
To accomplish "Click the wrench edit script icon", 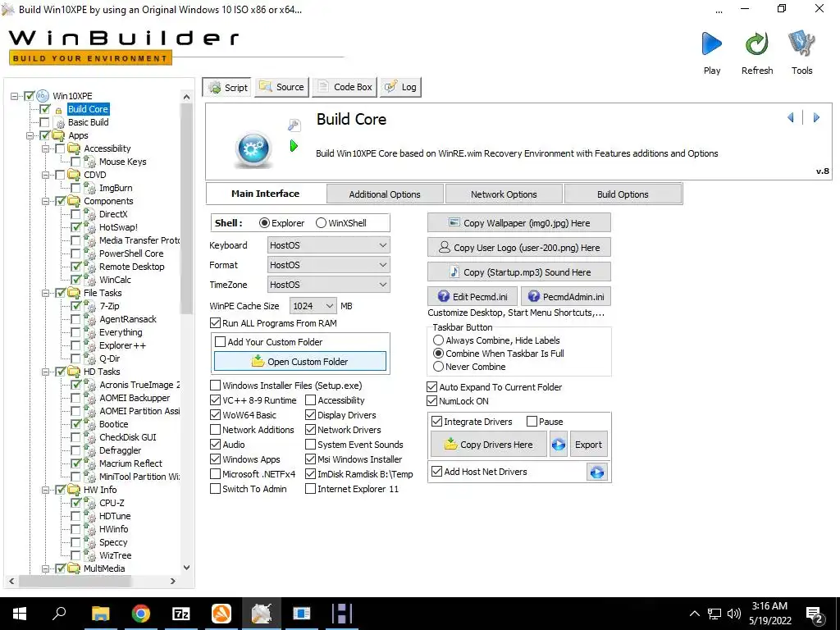I will click(294, 125).
